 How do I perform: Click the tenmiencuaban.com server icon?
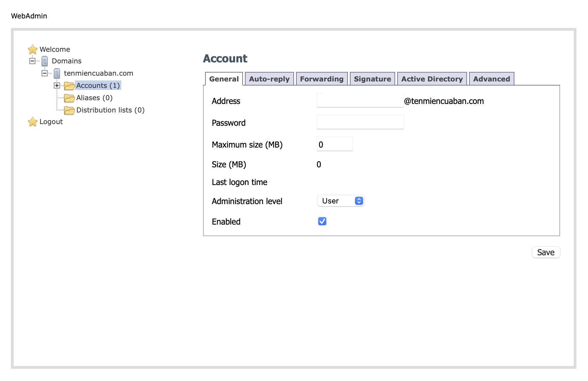click(x=57, y=73)
